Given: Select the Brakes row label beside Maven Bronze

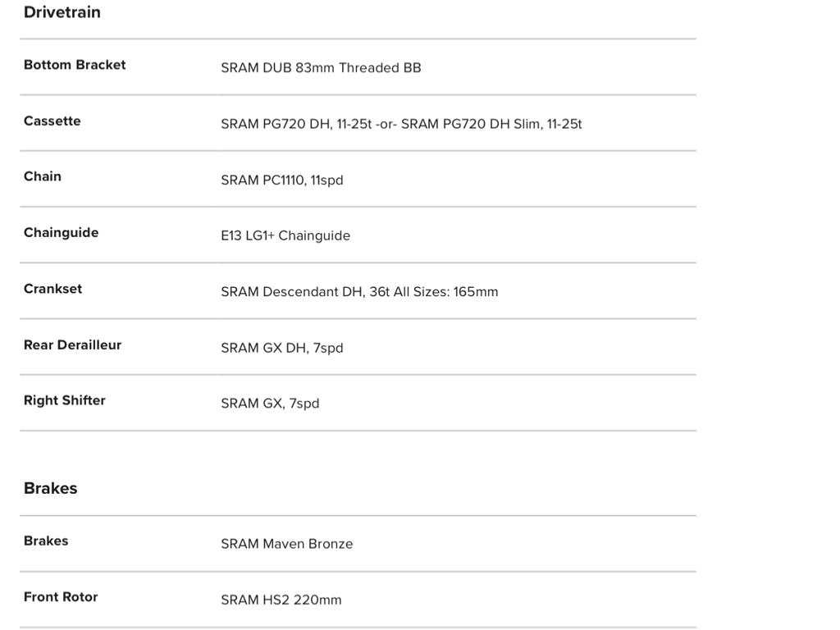Looking at the screenshot, I should point(46,541).
